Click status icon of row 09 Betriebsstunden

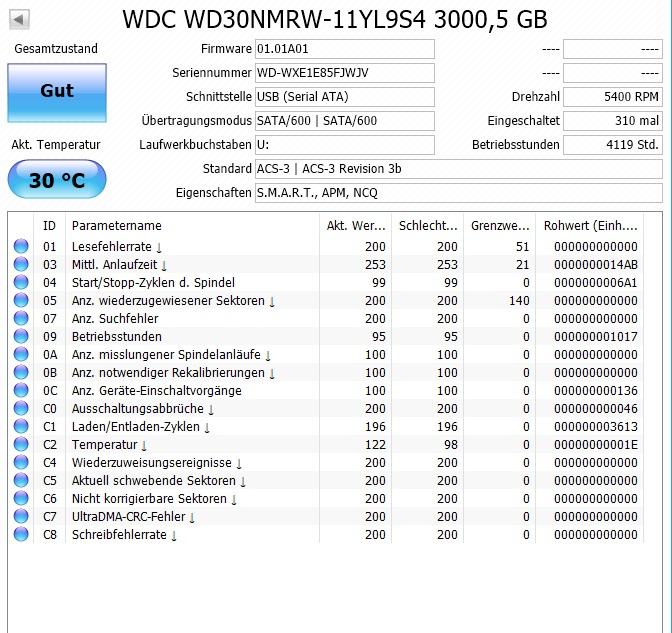(x=21, y=336)
